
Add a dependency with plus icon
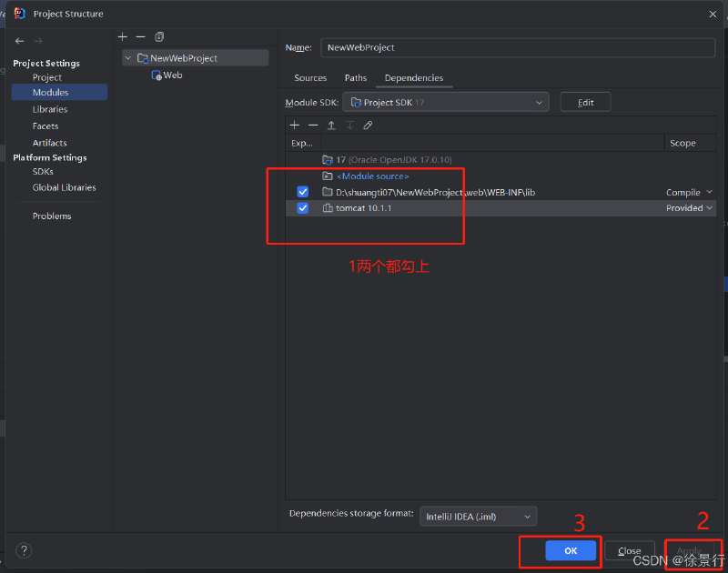pos(294,125)
